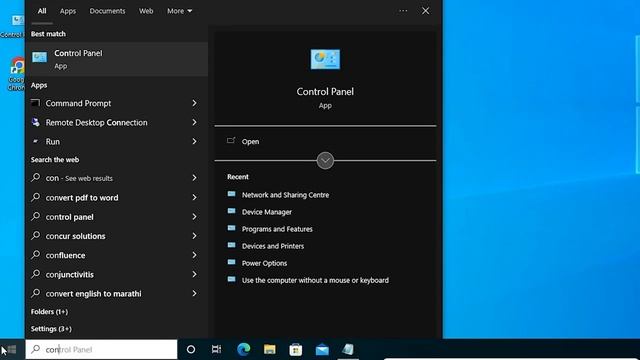The image size is (640, 360).
Task: Click the Network and Sharing Centre icon
Action: (231, 194)
